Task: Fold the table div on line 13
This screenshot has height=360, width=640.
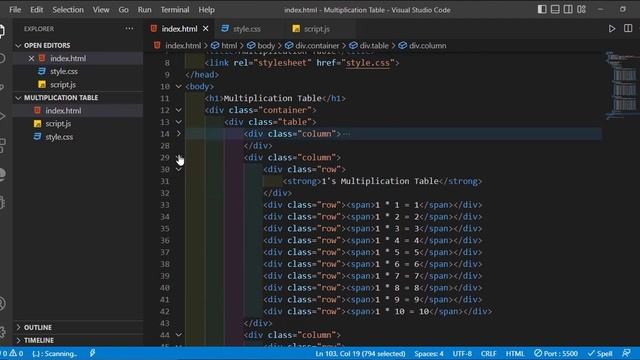Action: (178, 122)
